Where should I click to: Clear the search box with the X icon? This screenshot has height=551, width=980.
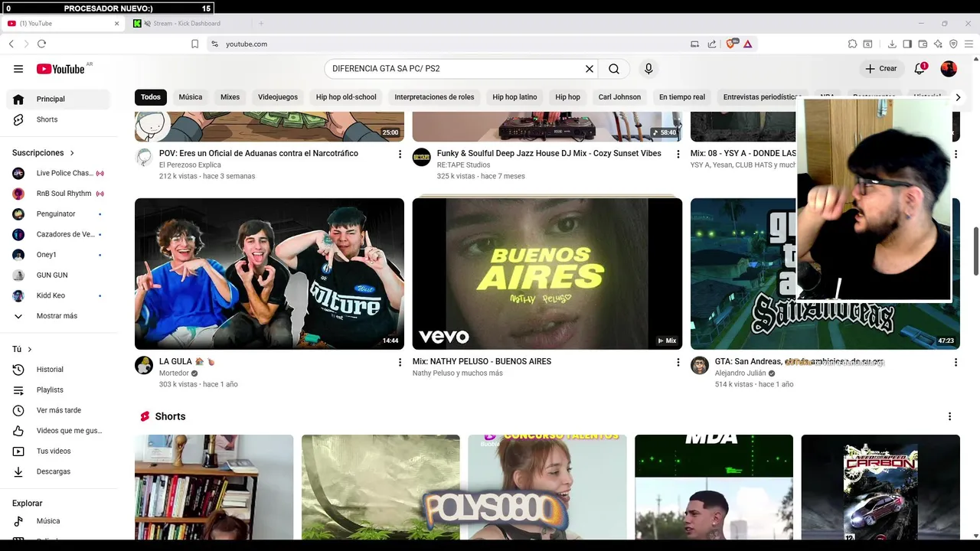click(x=590, y=69)
